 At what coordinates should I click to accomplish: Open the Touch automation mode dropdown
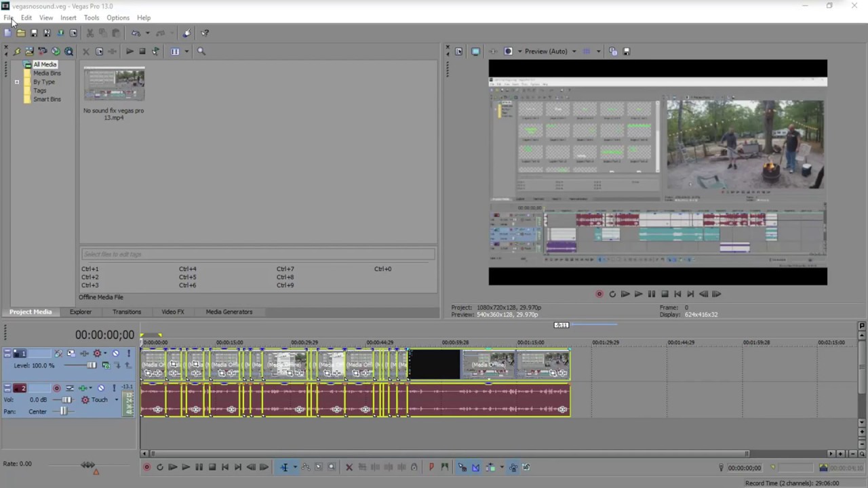116,400
